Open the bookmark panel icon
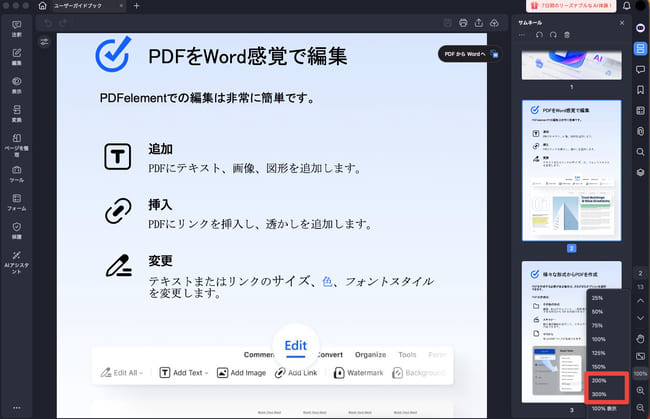Image resolution: width=650 pixels, height=419 pixels. tap(640, 90)
